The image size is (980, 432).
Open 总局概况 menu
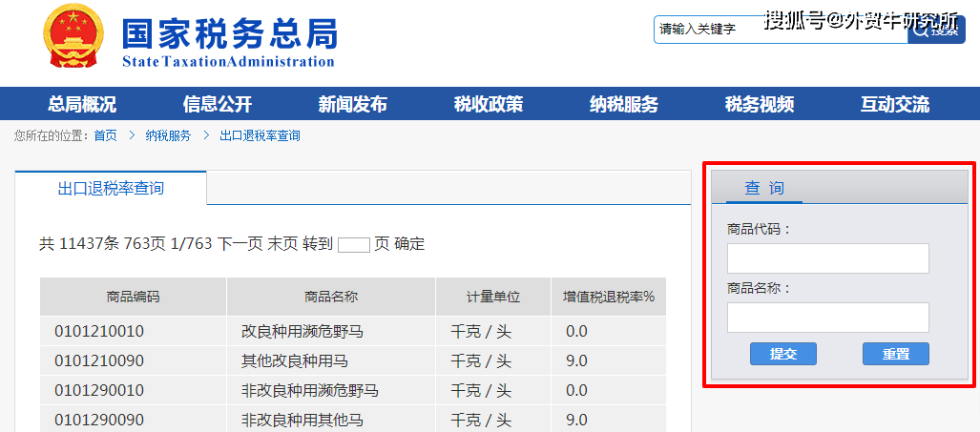[x=82, y=104]
